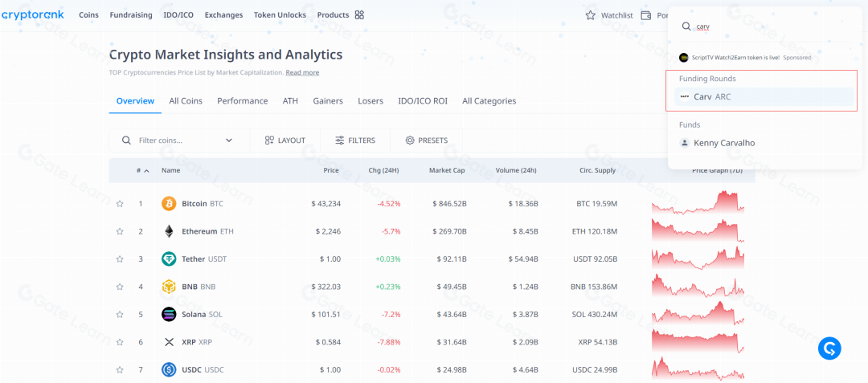
Task: Sort table by rank number column
Action: pyautogui.click(x=142, y=170)
